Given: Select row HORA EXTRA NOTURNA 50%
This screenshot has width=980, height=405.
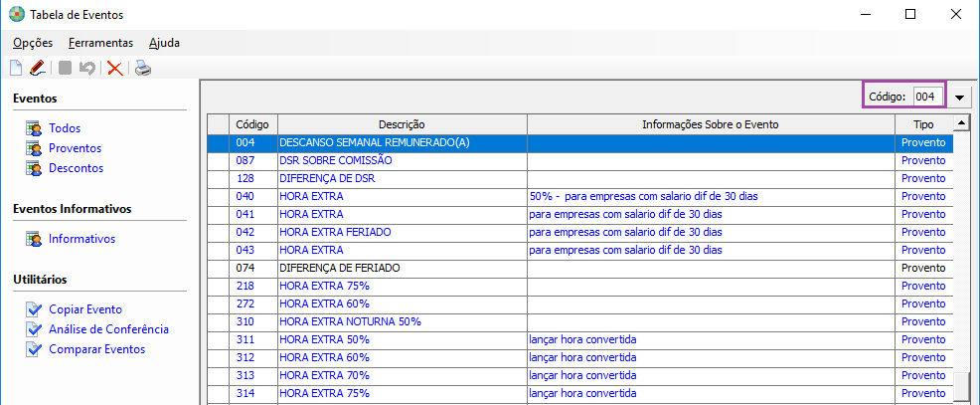Looking at the screenshot, I should (580, 321).
